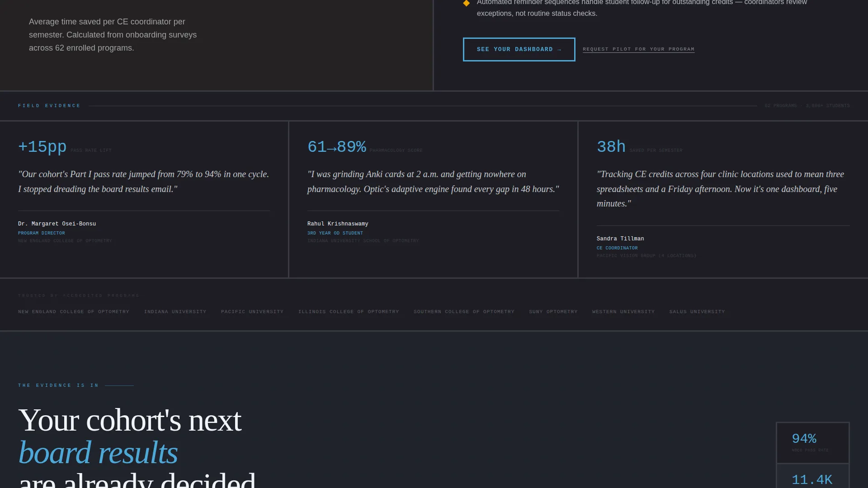Click the 38h saved per semester statistic
The height and width of the screenshot is (488, 868).
click(611, 147)
